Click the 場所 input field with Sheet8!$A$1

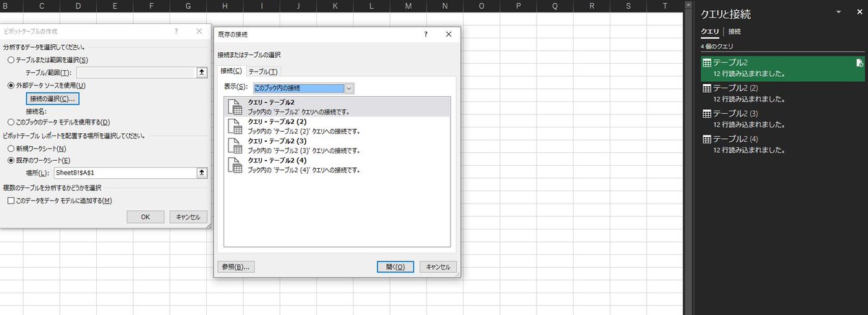124,172
